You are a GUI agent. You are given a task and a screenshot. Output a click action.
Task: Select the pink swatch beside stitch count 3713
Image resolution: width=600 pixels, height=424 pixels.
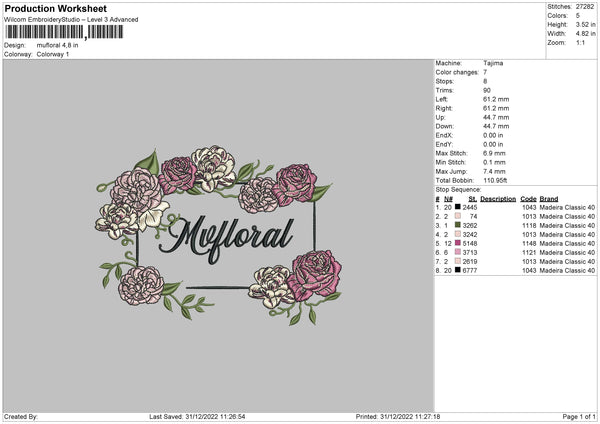coord(458,252)
